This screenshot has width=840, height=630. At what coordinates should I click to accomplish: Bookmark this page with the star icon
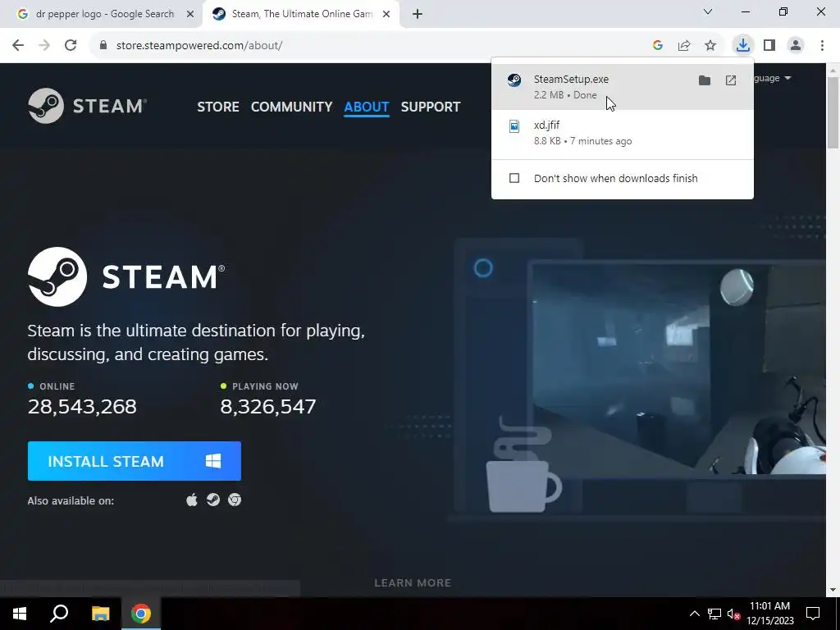tap(710, 46)
